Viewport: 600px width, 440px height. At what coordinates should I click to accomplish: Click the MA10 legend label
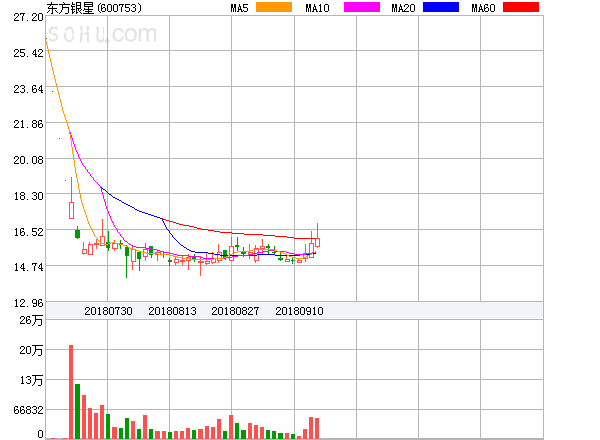(x=317, y=8)
